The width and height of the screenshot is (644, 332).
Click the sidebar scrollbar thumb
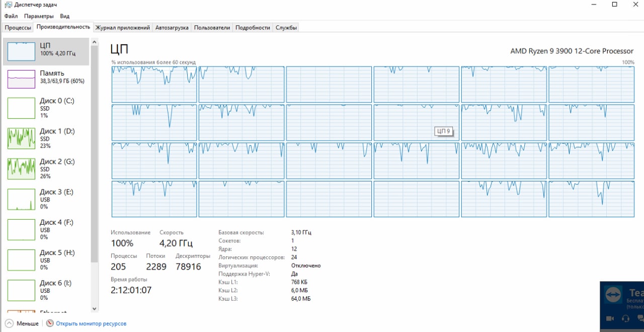95,154
